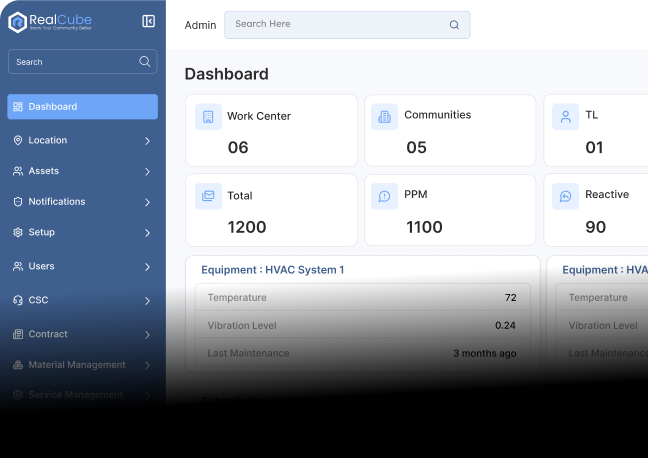
Task: Click the Admin label
Action: coord(200,25)
